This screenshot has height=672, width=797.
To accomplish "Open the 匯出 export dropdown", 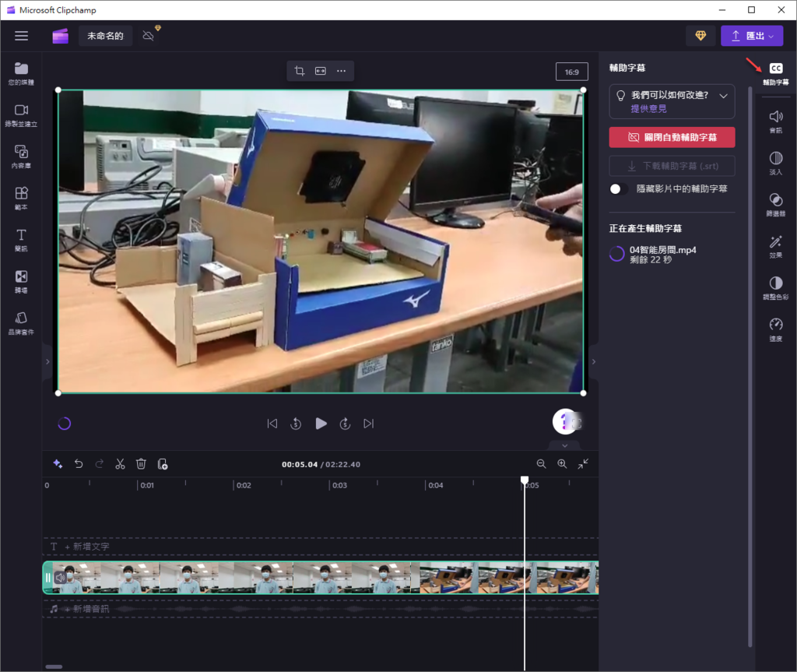I will tap(751, 36).
